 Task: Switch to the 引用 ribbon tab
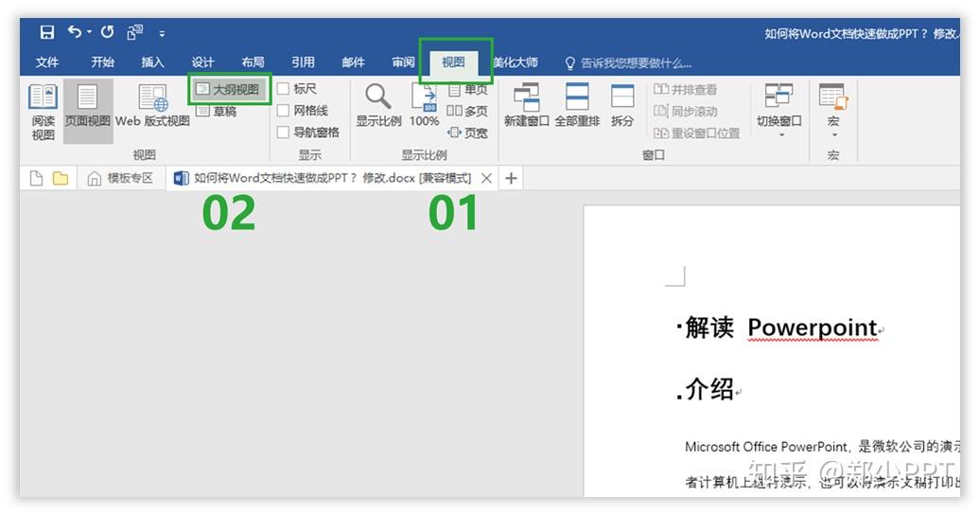[303, 62]
